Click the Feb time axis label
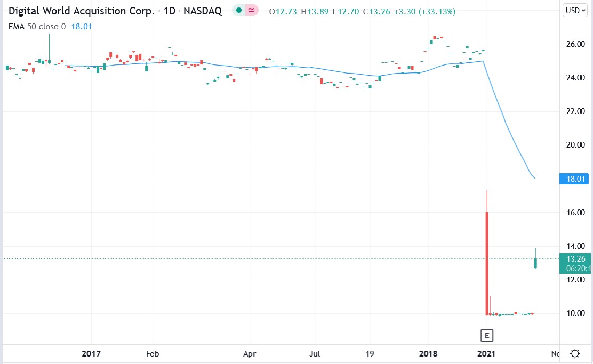Viewport: 593px width, 364px height. (153, 354)
